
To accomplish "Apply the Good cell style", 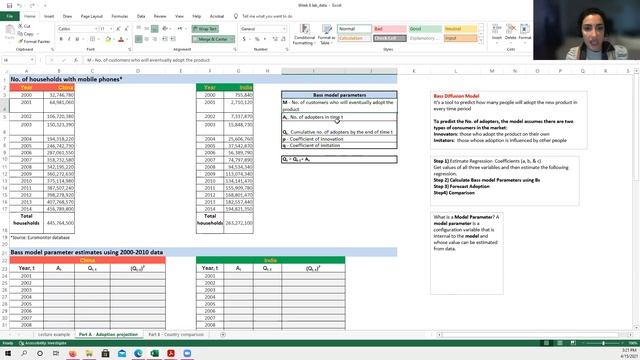I will [x=425, y=29].
